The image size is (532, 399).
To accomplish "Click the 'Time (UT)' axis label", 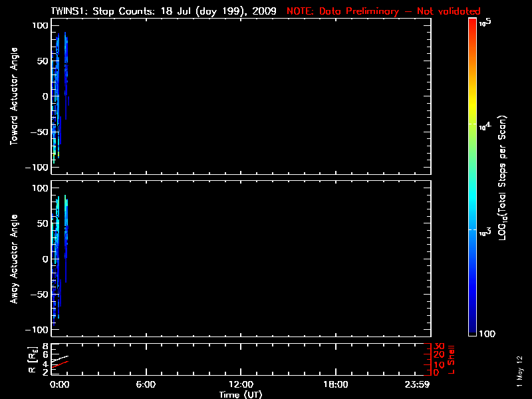I will pyautogui.click(x=241, y=394).
